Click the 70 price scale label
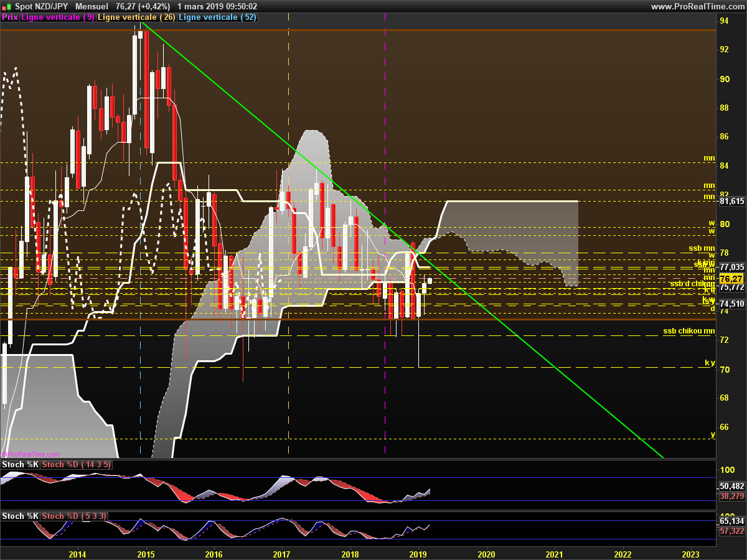The width and height of the screenshot is (747, 560). [725, 369]
